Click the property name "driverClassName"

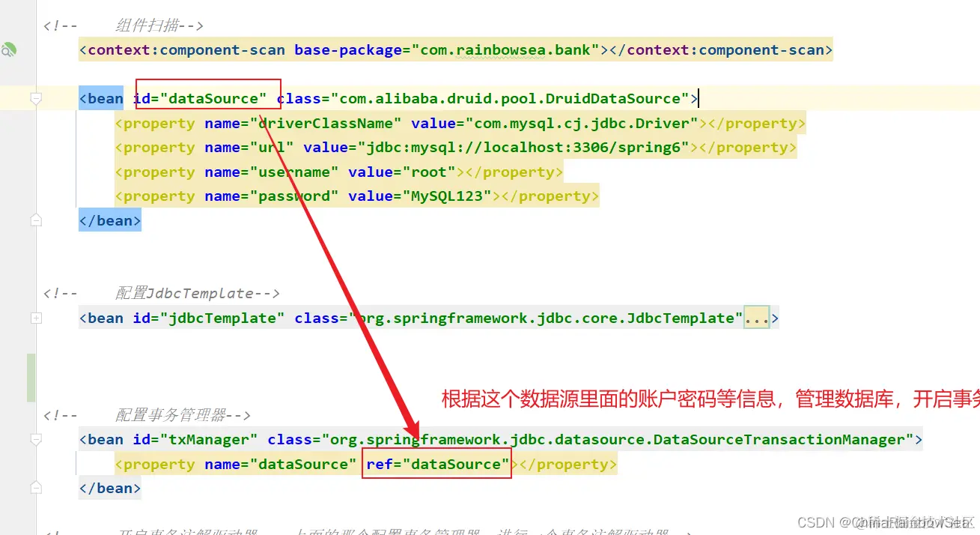click(x=325, y=123)
